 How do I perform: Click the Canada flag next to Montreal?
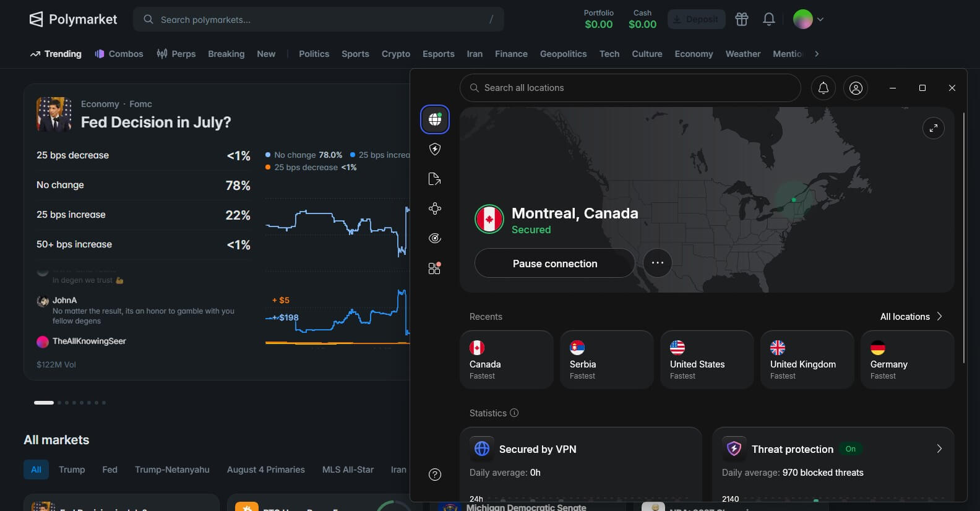pyautogui.click(x=489, y=219)
